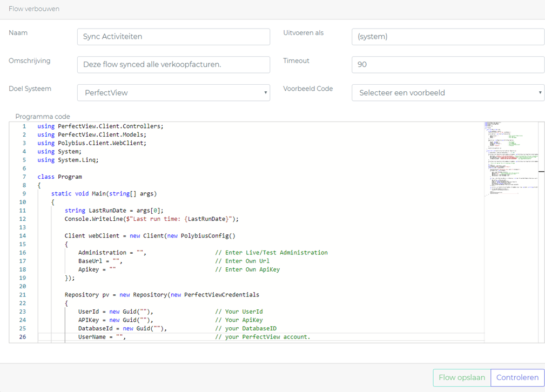Place cursor on Console.WriteLine line
This screenshot has width=545, height=392.
click(151, 219)
